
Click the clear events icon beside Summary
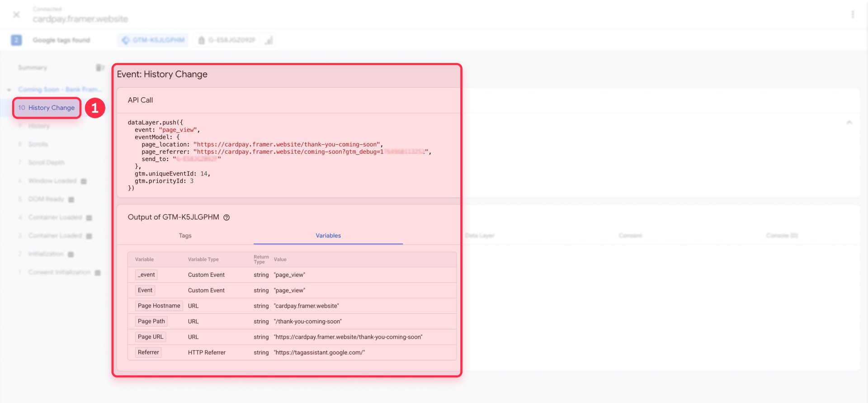tap(100, 67)
